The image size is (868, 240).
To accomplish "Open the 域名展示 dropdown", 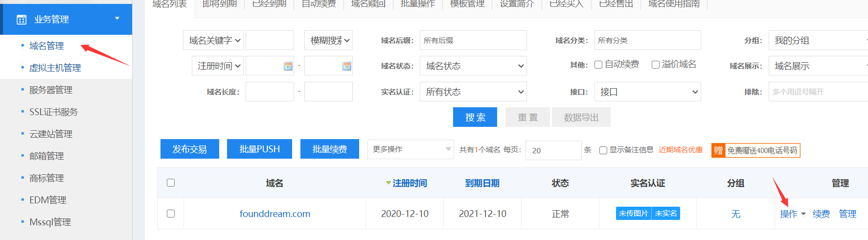I will [818, 66].
